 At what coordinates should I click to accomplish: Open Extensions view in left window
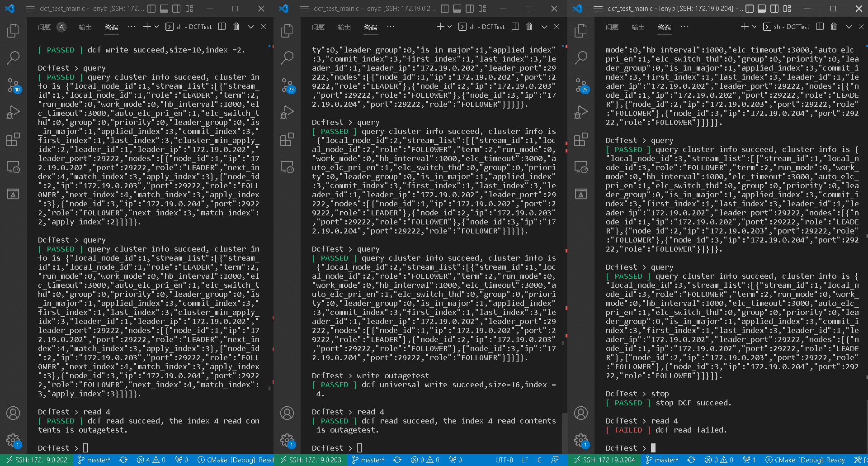pos(13,139)
